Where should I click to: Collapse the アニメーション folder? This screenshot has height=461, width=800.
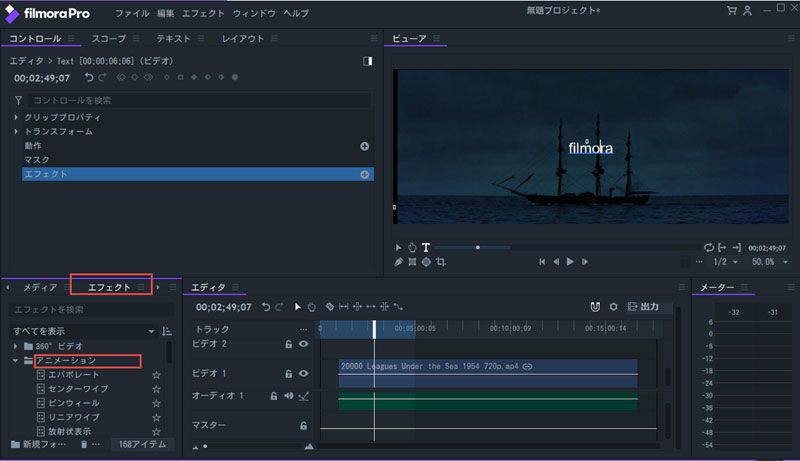15,361
